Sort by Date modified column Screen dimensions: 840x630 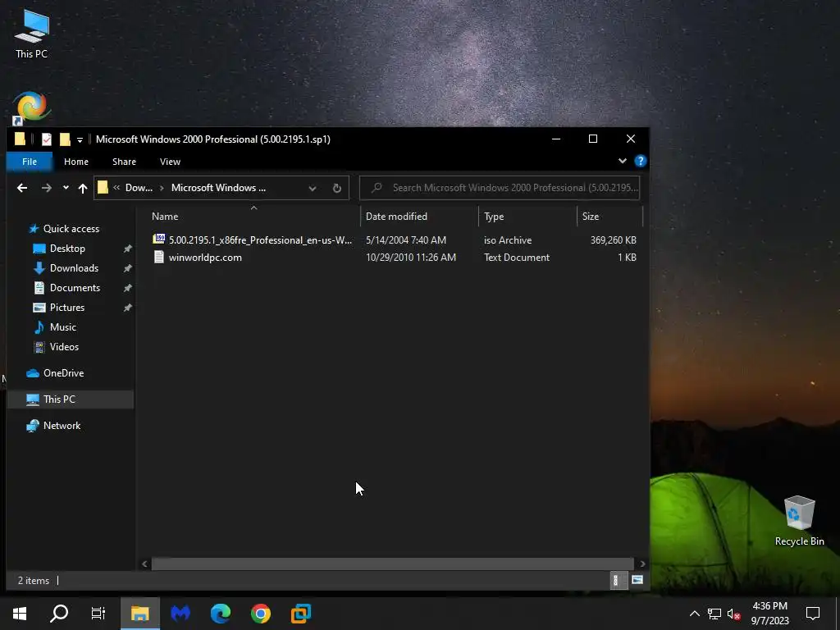click(396, 217)
